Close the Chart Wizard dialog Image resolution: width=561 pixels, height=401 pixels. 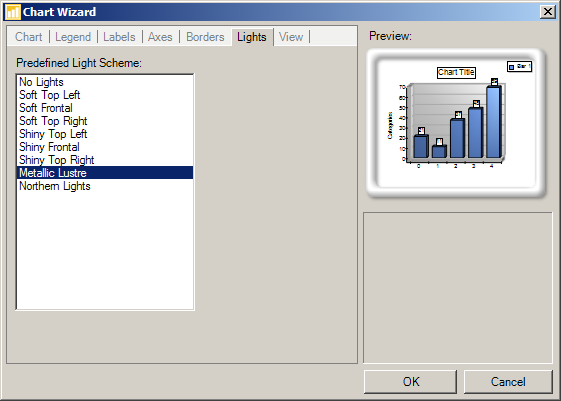click(x=548, y=12)
